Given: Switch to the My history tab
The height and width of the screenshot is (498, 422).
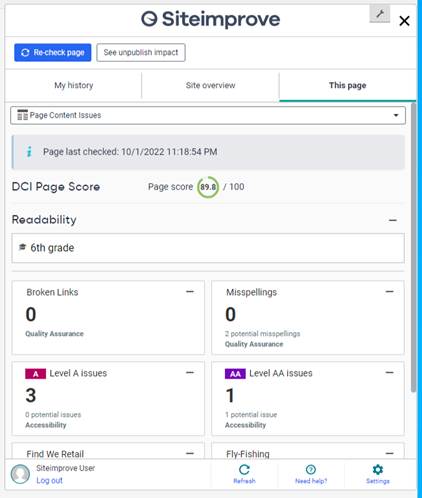Looking at the screenshot, I should [74, 85].
